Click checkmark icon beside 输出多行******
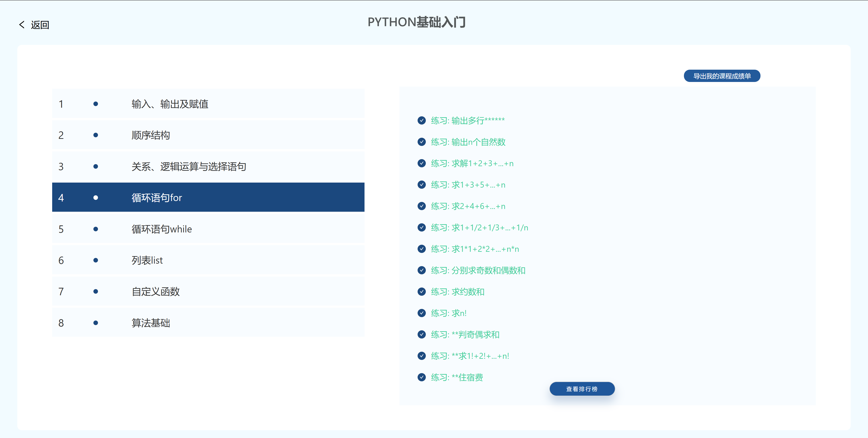Screen dimensions: 868x438 click(421, 120)
